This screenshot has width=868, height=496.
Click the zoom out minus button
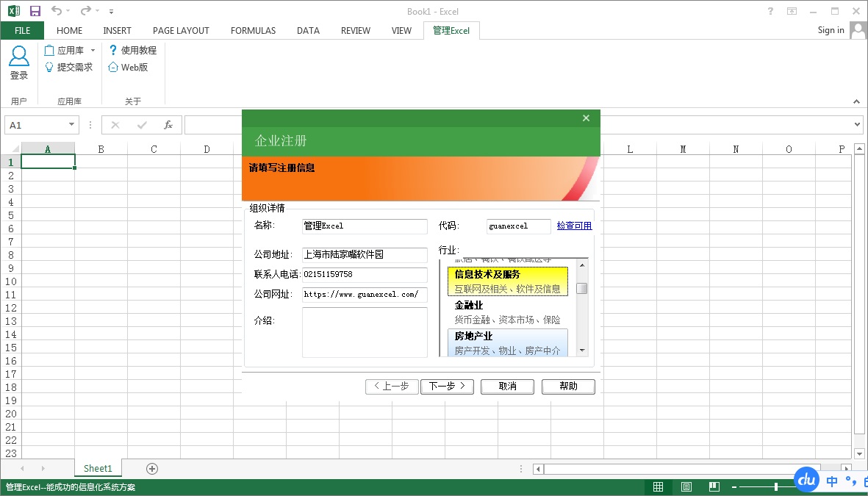pyautogui.click(x=734, y=487)
